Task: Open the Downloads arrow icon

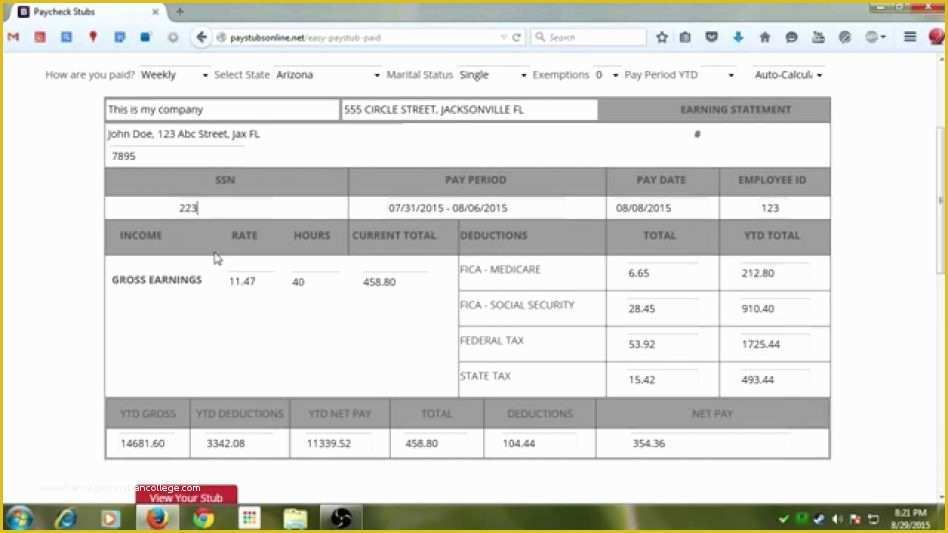Action: (738, 37)
